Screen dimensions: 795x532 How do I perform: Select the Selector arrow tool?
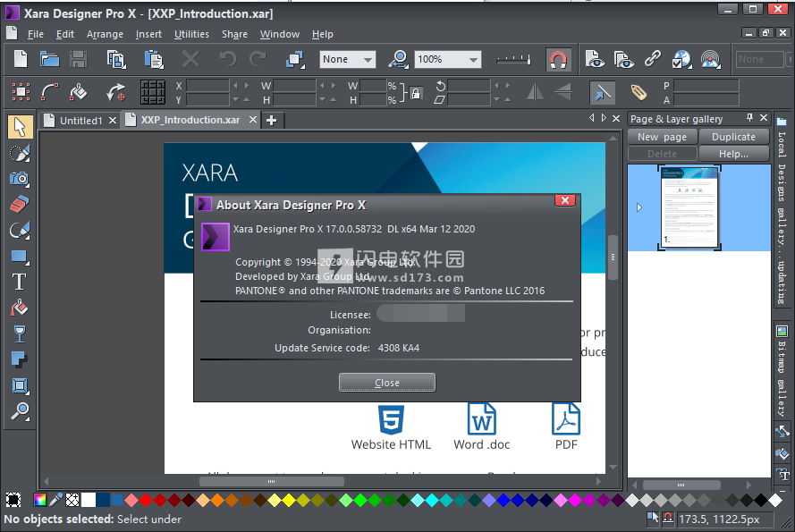click(x=21, y=127)
